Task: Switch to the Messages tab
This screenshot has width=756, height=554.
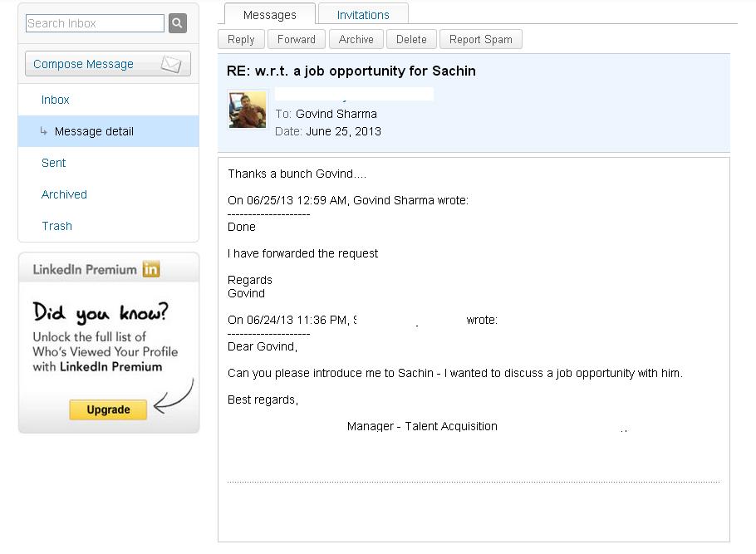Action: click(x=269, y=14)
